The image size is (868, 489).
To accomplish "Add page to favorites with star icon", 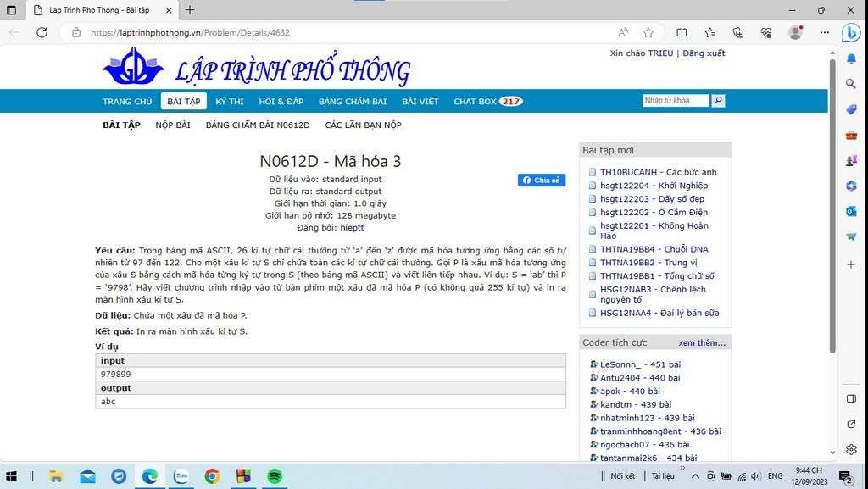I will tap(648, 32).
